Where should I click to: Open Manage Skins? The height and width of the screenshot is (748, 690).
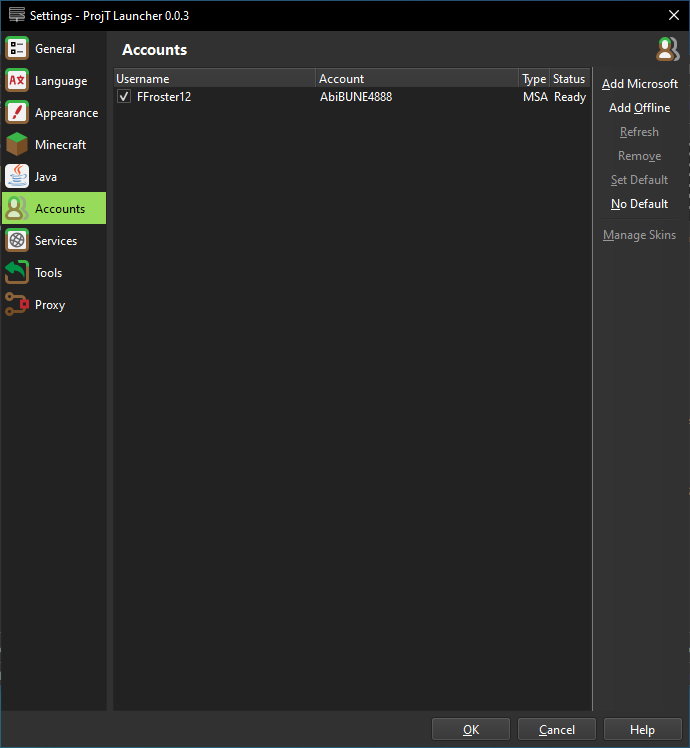coord(639,235)
